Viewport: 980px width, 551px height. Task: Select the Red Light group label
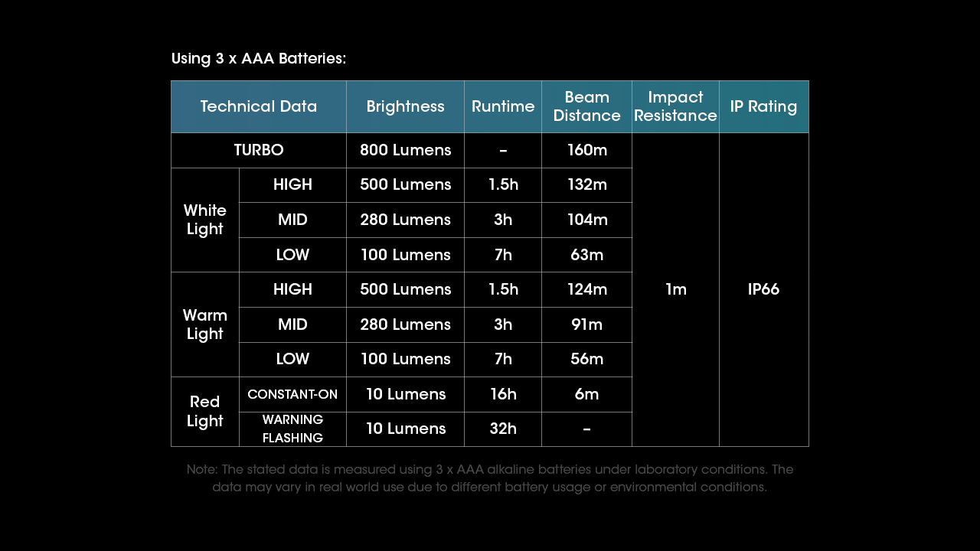tap(205, 411)
